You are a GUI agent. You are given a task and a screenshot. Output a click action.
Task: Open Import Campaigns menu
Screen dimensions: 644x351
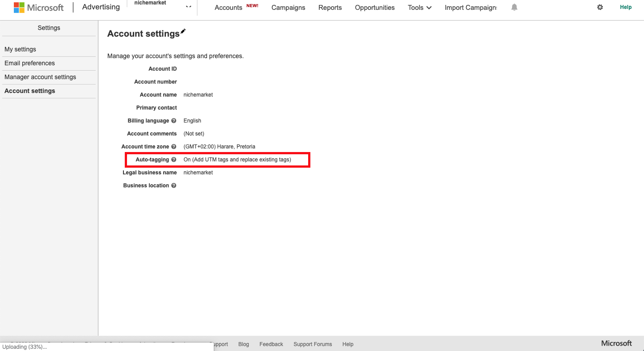click(471, 8)
